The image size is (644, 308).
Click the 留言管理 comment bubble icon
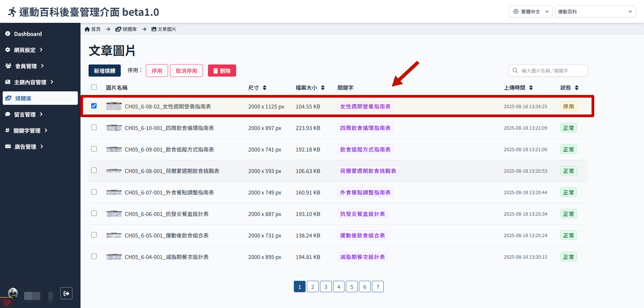[8, 114]
